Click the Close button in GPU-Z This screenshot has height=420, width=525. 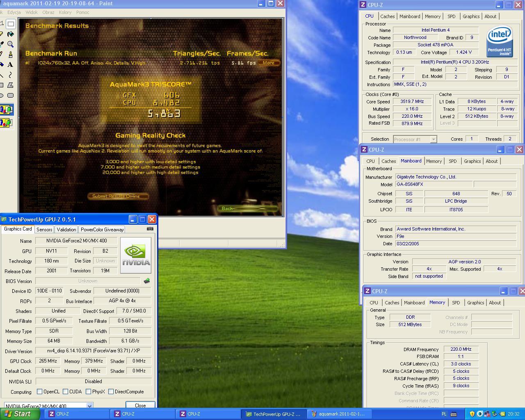point(140,405)
